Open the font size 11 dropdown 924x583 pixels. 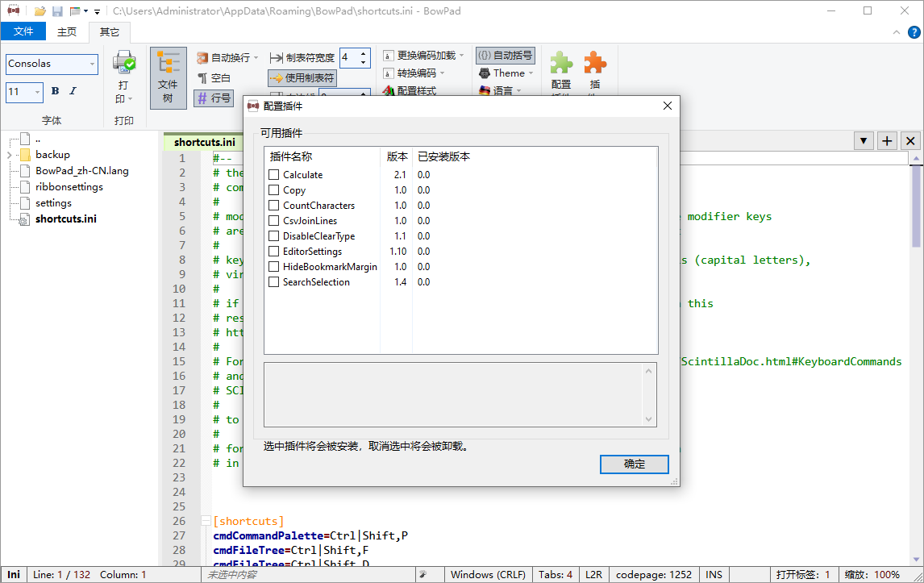click(37, 92)
